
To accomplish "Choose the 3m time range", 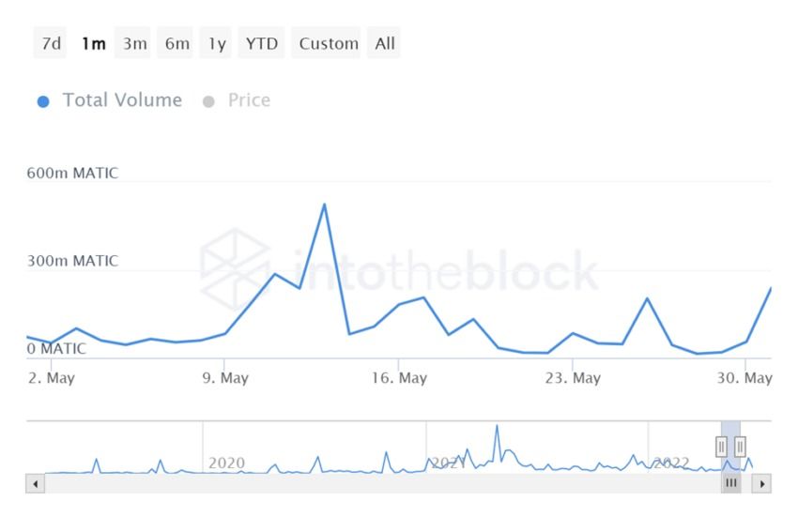I will click(134, 43).
